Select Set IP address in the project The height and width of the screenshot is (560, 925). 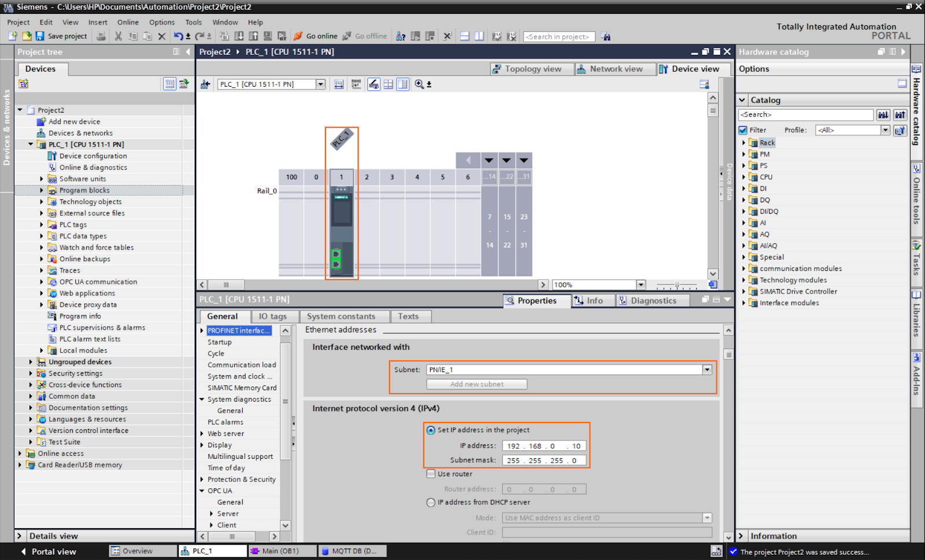point(431,430)
